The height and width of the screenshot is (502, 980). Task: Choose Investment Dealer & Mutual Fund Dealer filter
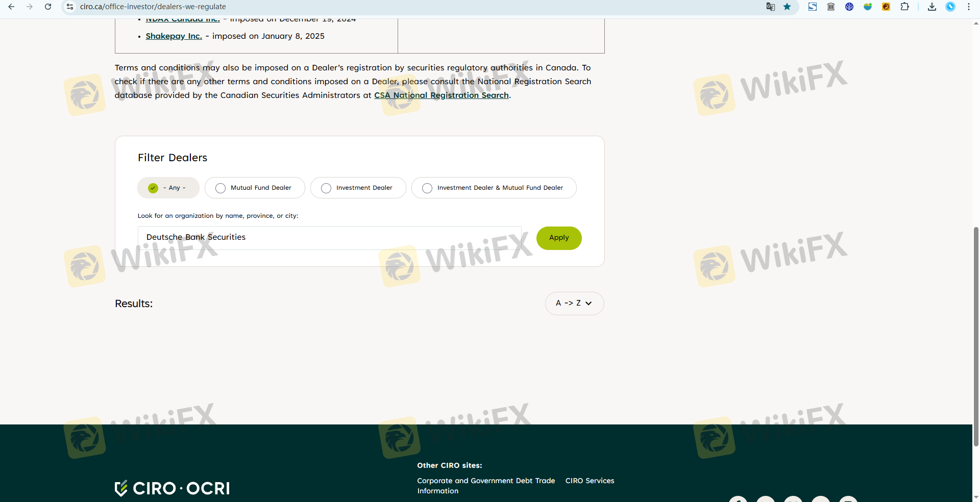click(427, 188)
